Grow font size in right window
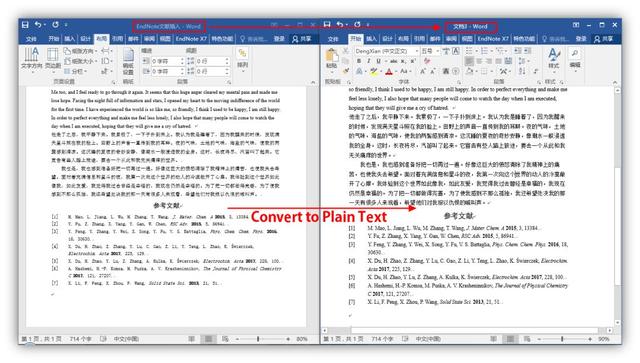Viewport: 640px width, 363px height. [422, 71]
